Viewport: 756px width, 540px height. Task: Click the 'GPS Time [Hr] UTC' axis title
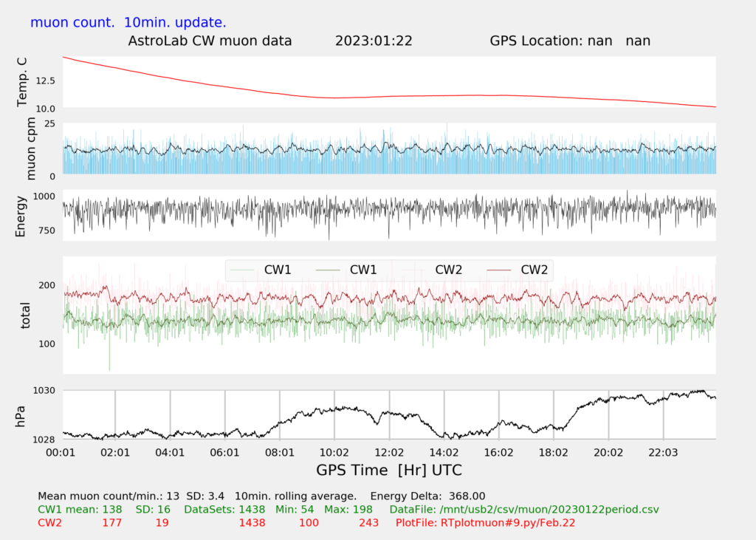(389, 471)
